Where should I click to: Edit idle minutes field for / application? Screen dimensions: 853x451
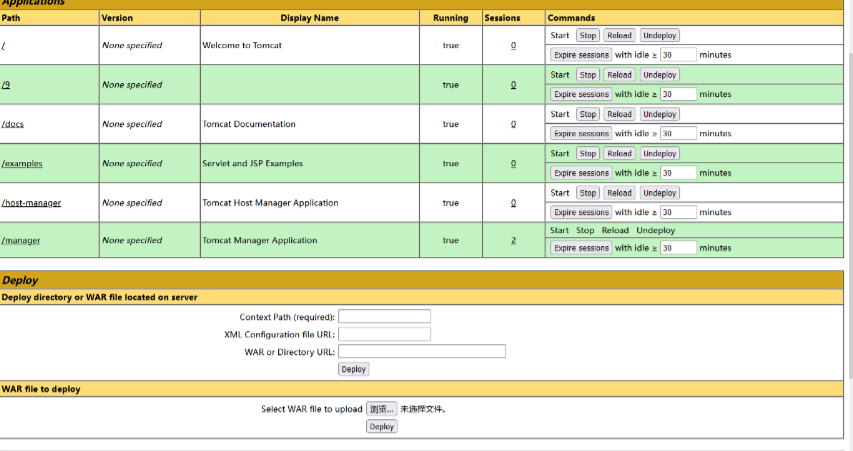(678, 55)
